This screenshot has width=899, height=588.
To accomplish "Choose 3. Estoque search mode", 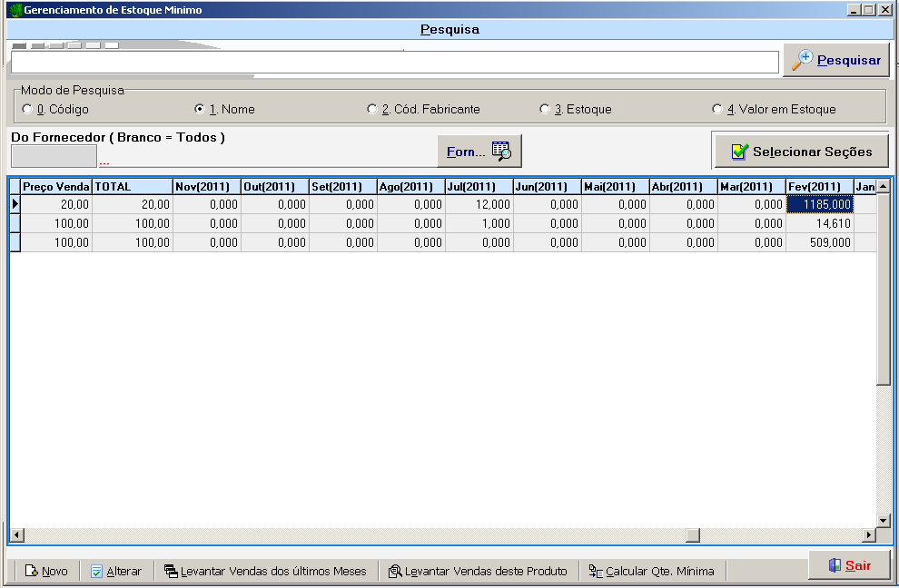I will click(545, 110).
